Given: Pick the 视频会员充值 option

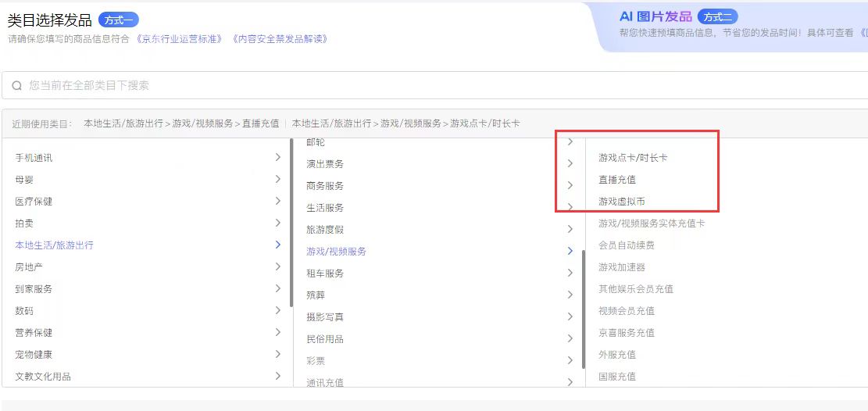Looking at the screenshot, I should 627,311.
